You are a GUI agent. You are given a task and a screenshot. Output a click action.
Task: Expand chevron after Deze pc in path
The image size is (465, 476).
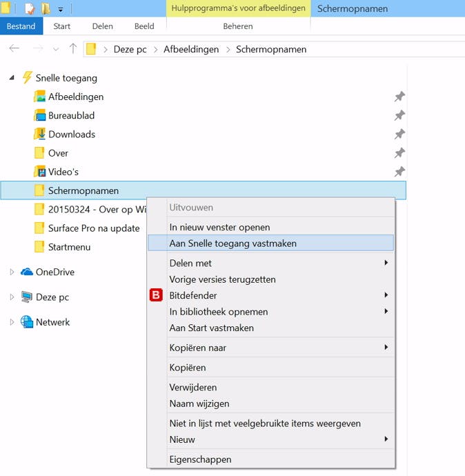click(156, 50)
